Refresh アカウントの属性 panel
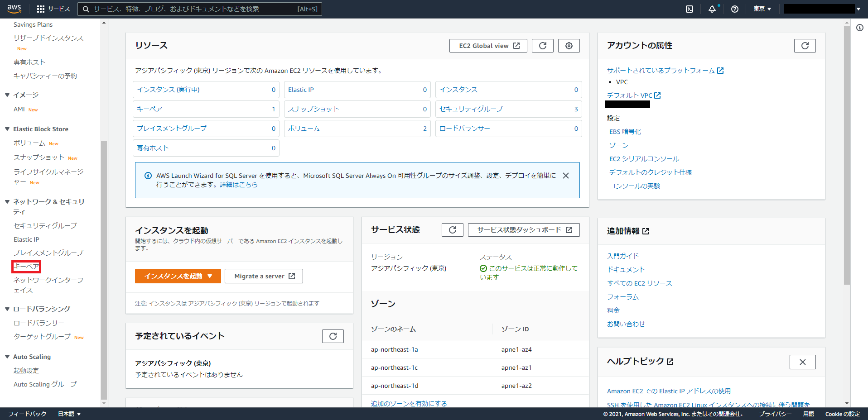The image size is (868, 420). pos(805,46)
